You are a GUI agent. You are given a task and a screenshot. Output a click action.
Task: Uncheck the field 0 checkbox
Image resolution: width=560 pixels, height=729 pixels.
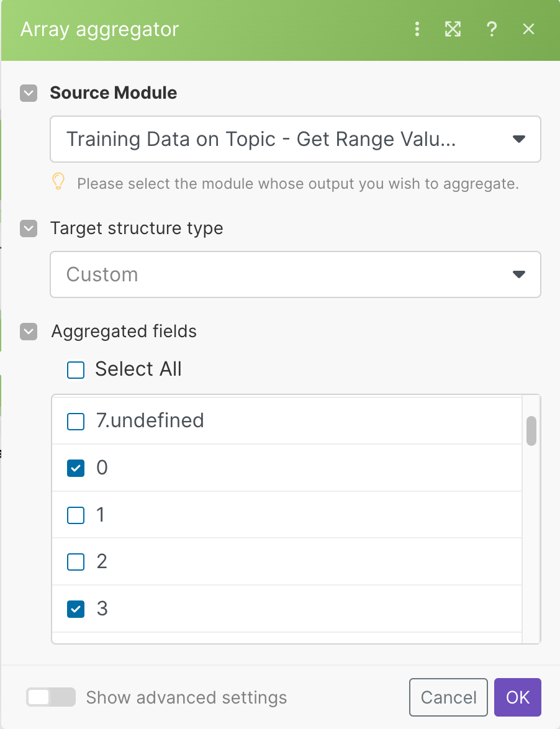(x=76, y=468)
